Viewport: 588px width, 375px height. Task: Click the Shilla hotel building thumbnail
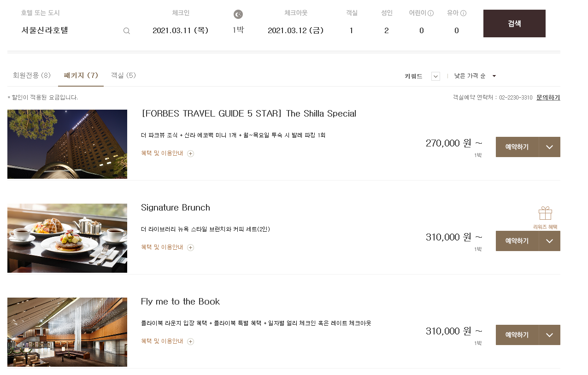tap(67, 144)
